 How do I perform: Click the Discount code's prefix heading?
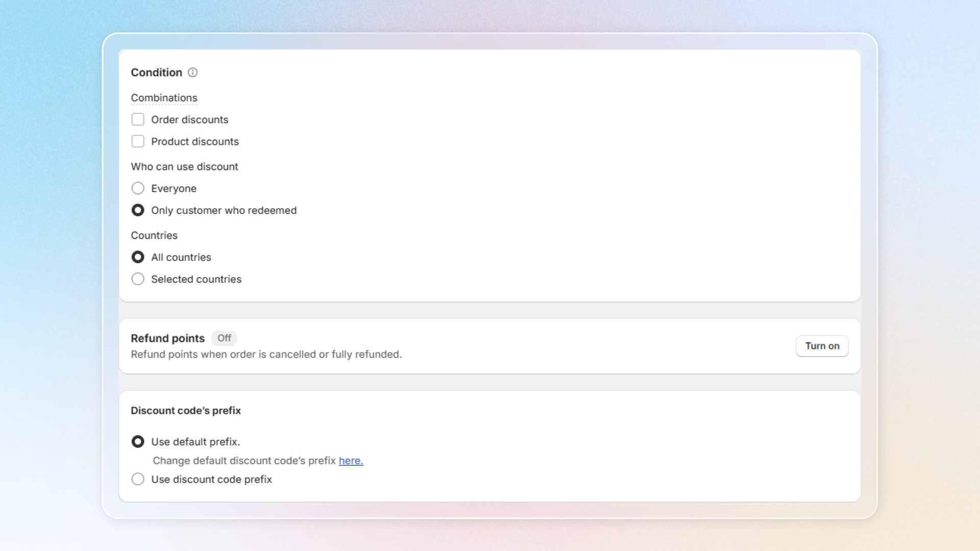click(186, 411)
